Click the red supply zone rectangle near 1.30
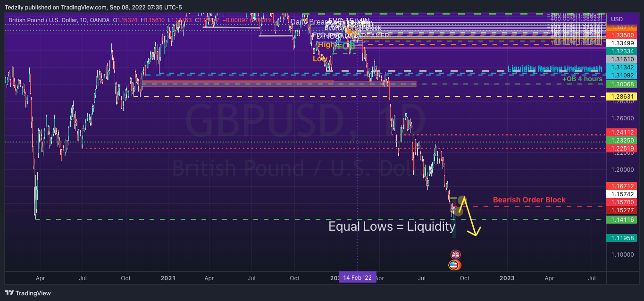This screenshot has width=644, height=301. 279,84
